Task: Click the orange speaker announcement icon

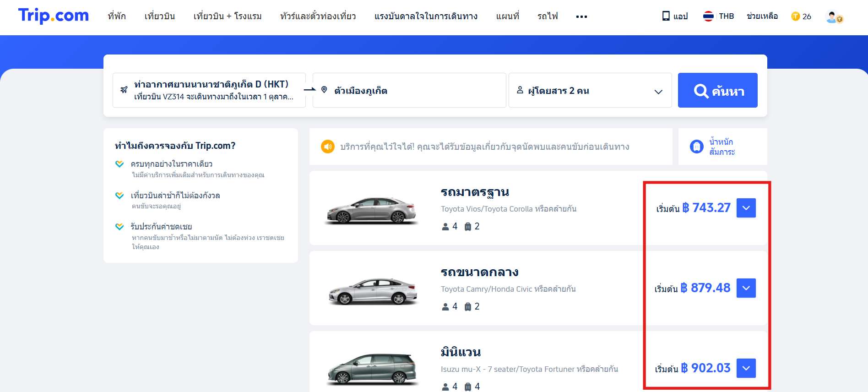Action: (x=328, y=147)
